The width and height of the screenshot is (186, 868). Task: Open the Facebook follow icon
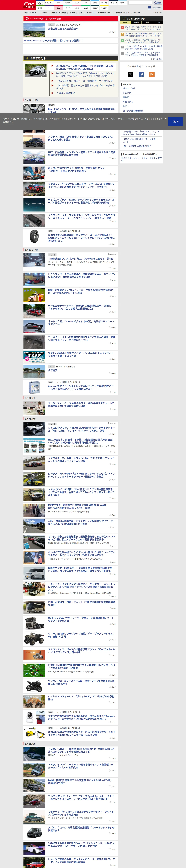[141, 75]
